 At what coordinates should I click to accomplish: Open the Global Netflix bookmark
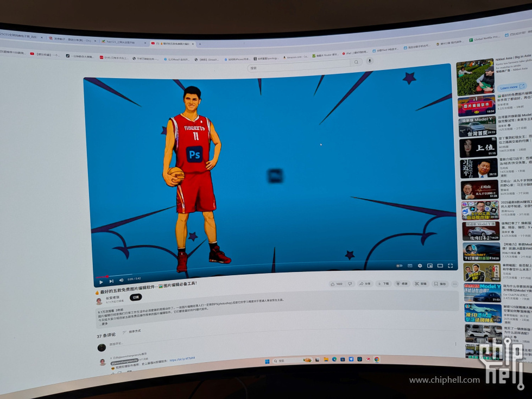click(x=484, y=39)
